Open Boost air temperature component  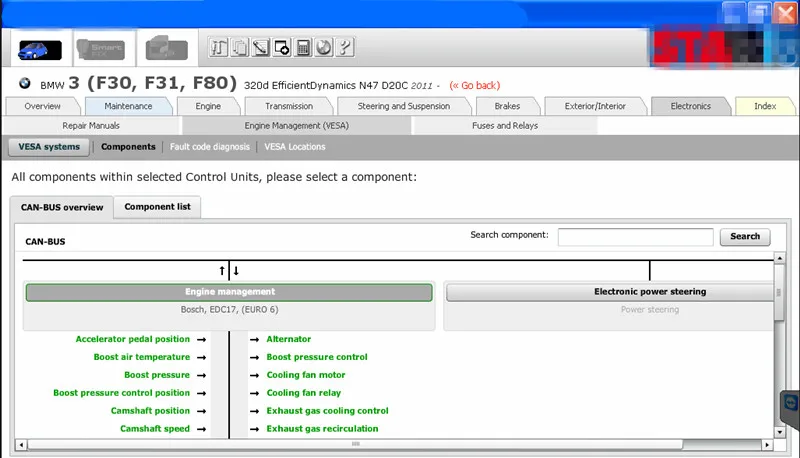click(141, 357)
